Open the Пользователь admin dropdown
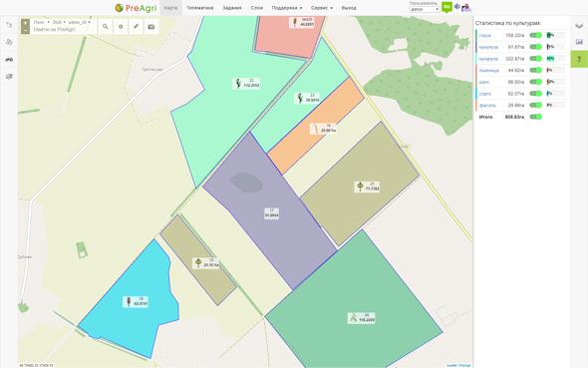The image size is (588, 368). (425, 9)
